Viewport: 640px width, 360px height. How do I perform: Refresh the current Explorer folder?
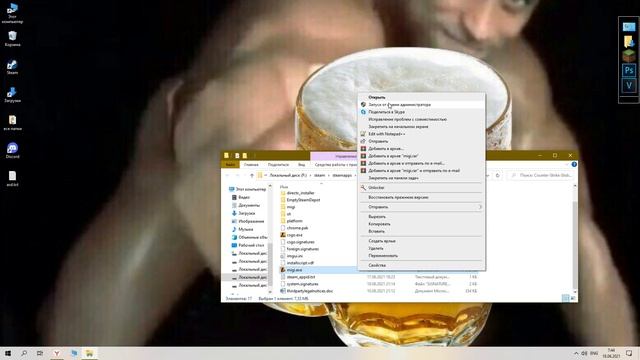(497, 176)
